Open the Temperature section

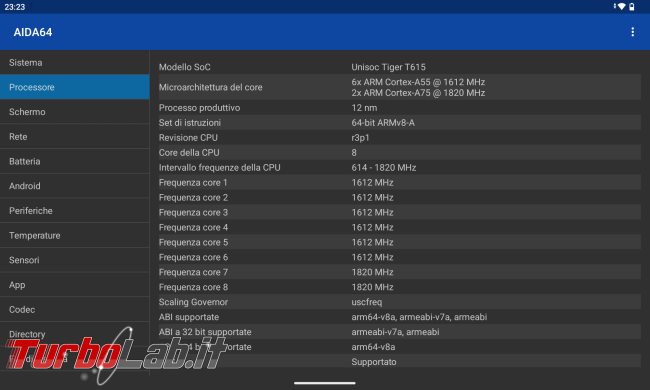pos(75,235)
